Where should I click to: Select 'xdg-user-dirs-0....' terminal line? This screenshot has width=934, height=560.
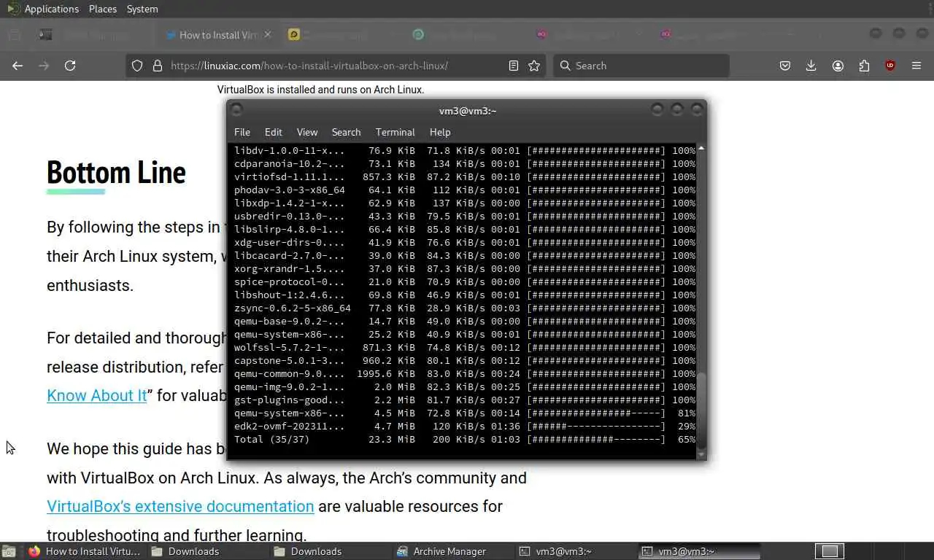464,243
